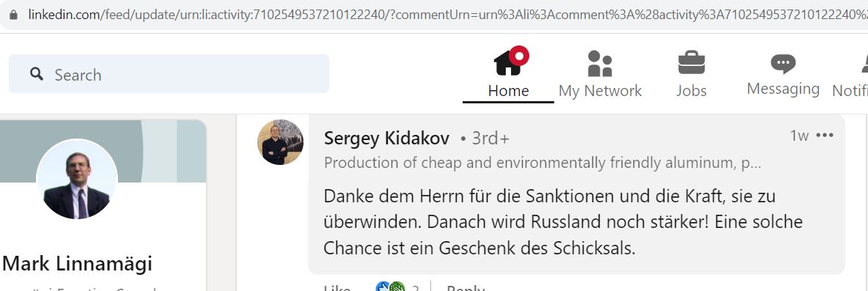Click the Sergey Kidakov name link
This screenshot has height=291, width=868.
tap(386, 138)
